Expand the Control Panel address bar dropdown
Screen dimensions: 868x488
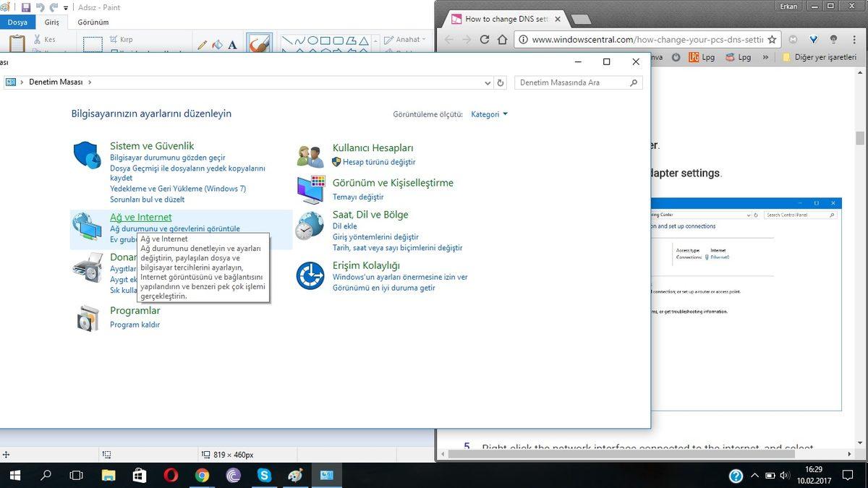[488, 82]
